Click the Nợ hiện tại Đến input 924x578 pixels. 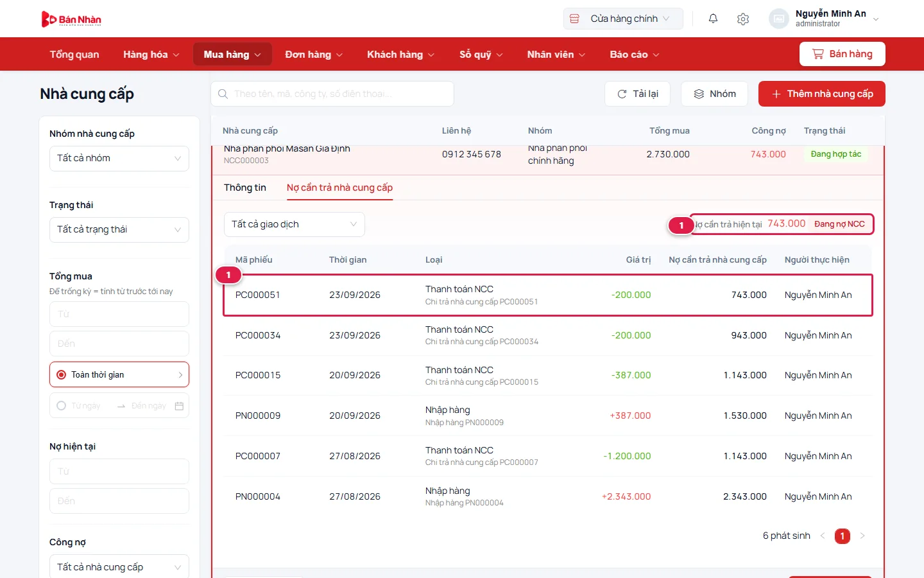(119, 501)
